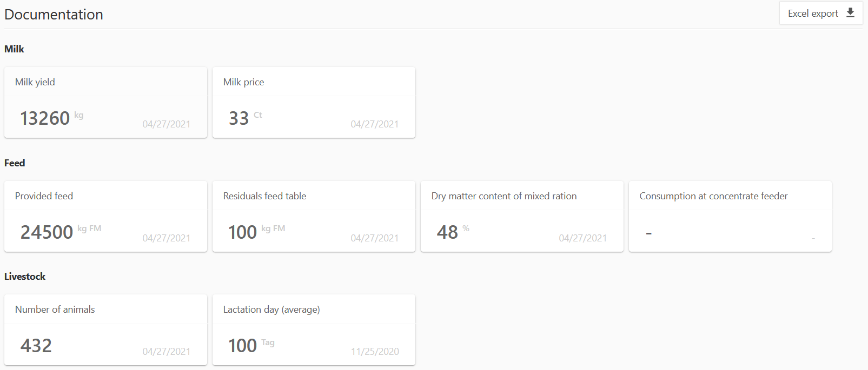Viewport: 868px width, 370px height.
Task: Open the Milk yield card
Action: pos(105,103)
